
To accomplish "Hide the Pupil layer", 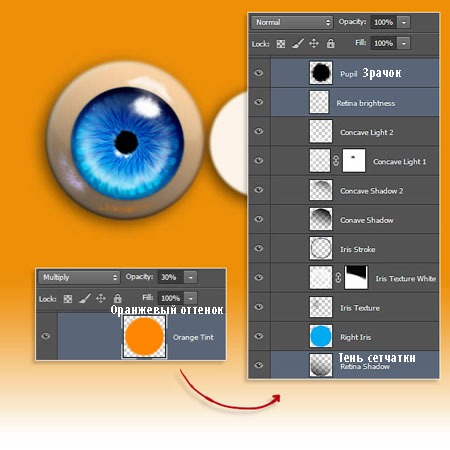I will pyautogui.click(x=259, y=73).
